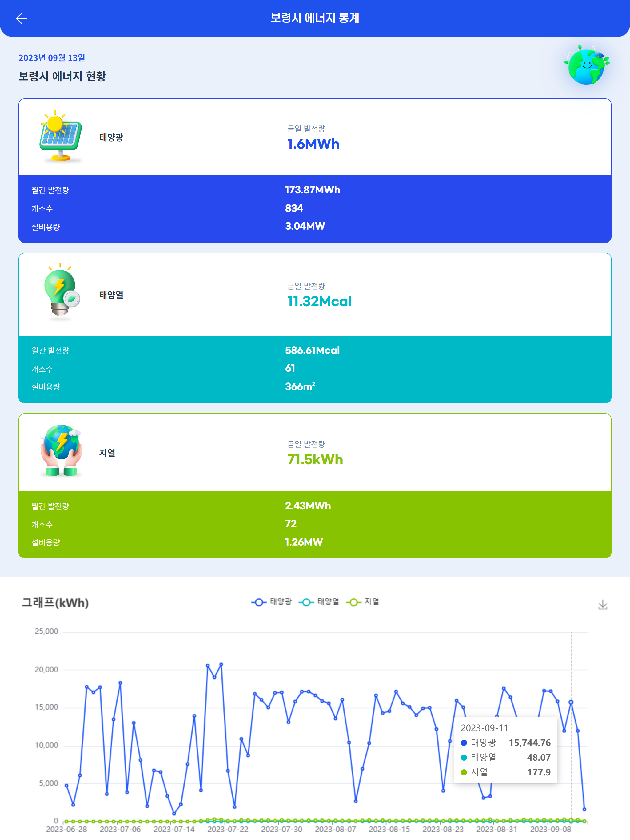Click the 2023-06-28 x-axis label
This screenshot has width=630, height=840.
66,829
